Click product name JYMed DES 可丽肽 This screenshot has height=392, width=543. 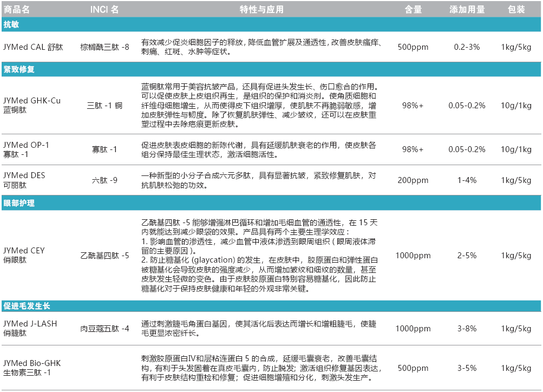[x=24, y=180]
